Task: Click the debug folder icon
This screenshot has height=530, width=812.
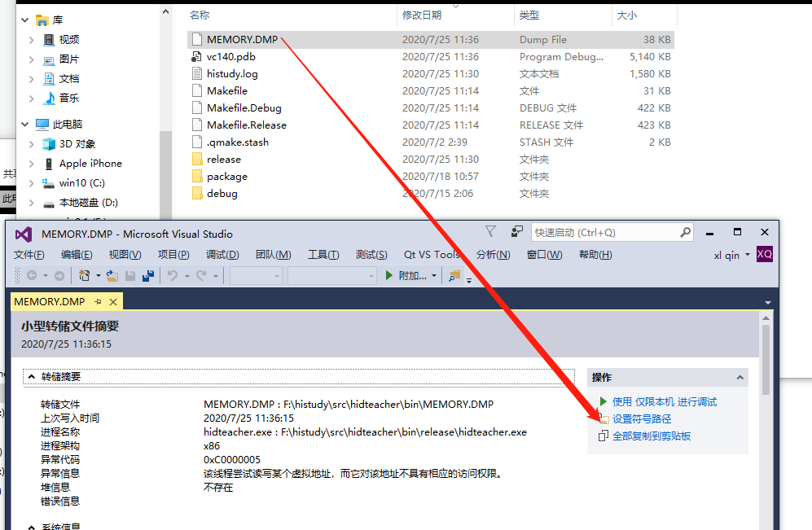Action: pyautogui.click(x=197, y=193)
